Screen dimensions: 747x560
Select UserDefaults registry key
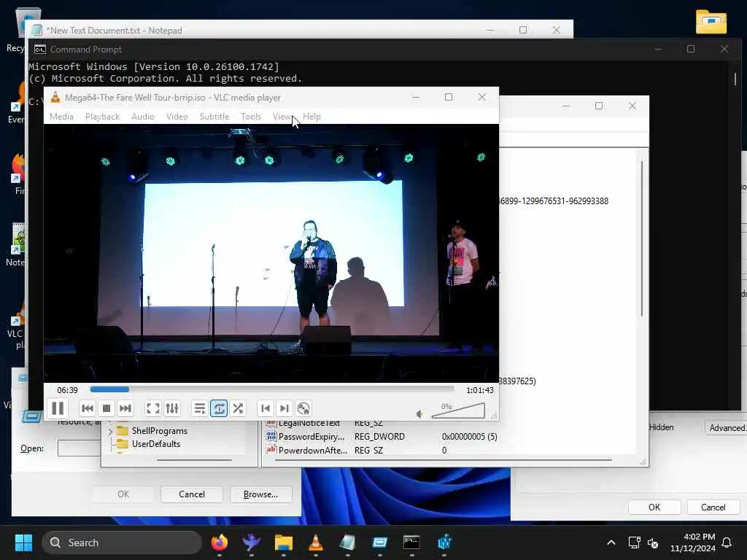tap(156, 444)
